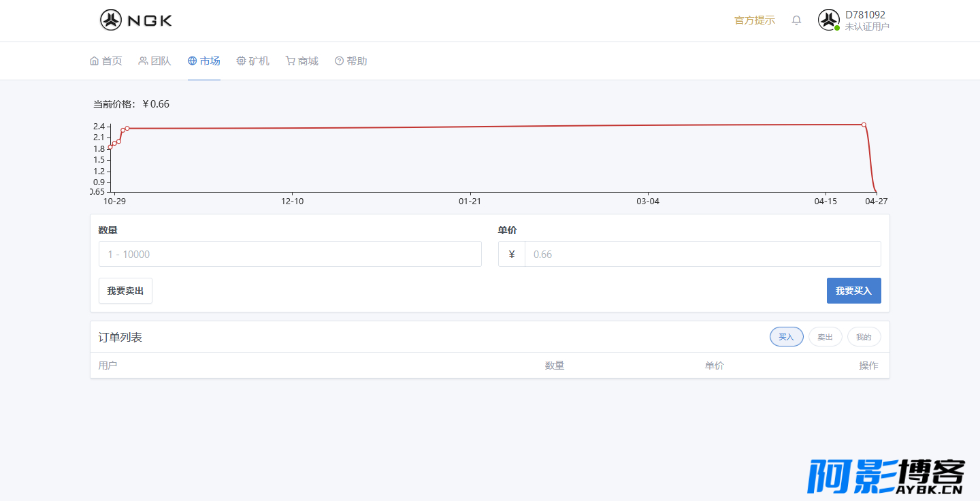Click the user avatar icon
The image size is (980, 501).
tap(828, 20)
